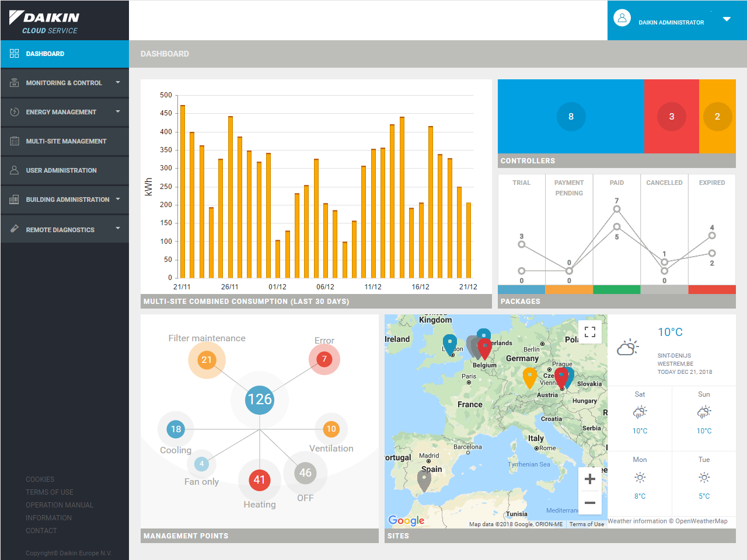Select the orange map pin near Austria
This screenshot has width=747, height=560.
point(529,377)
